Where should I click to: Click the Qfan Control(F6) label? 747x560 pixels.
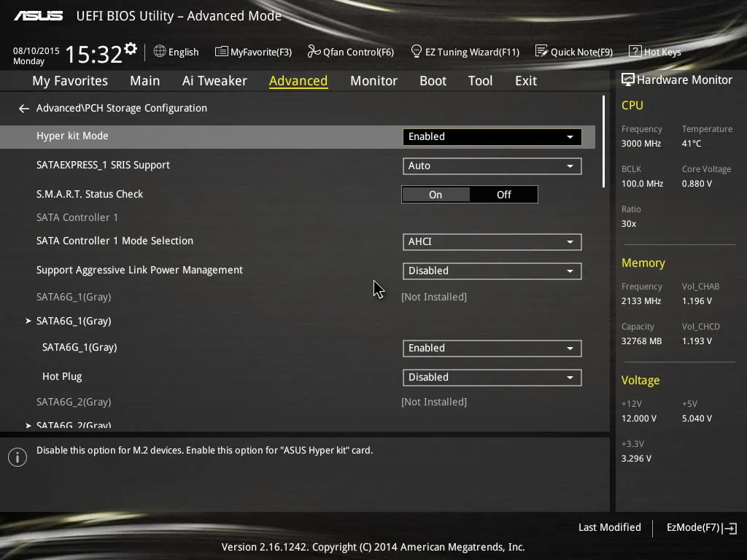[x=358, y=52]
